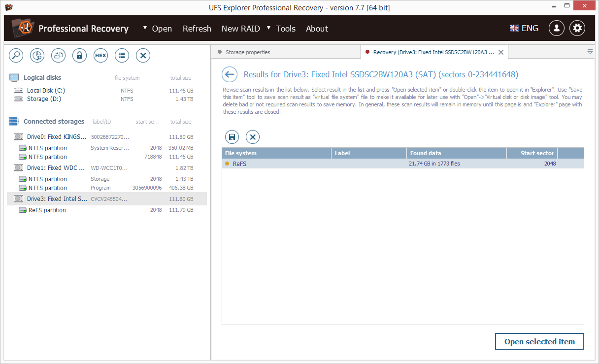This screenshot has height=364, width=599.
Task: Select the ReFS scan result row
Action: tap(403, 164)
